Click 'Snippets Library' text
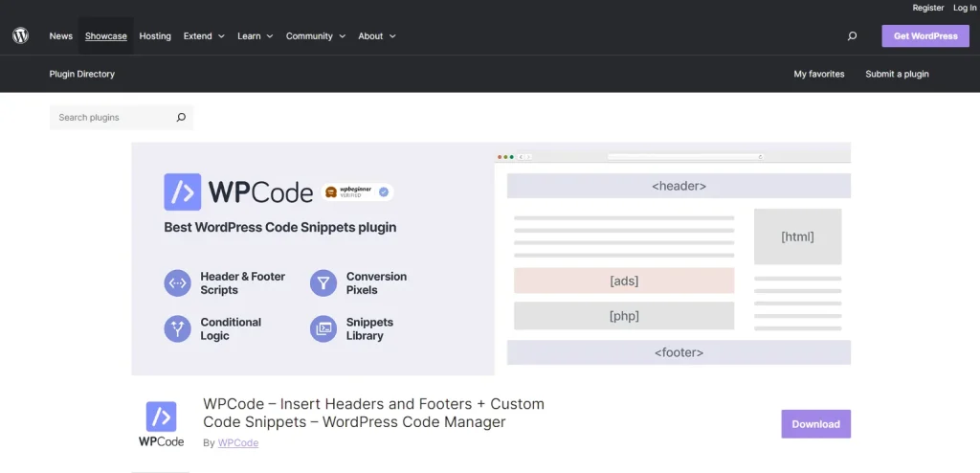 [x=369, y=329]
